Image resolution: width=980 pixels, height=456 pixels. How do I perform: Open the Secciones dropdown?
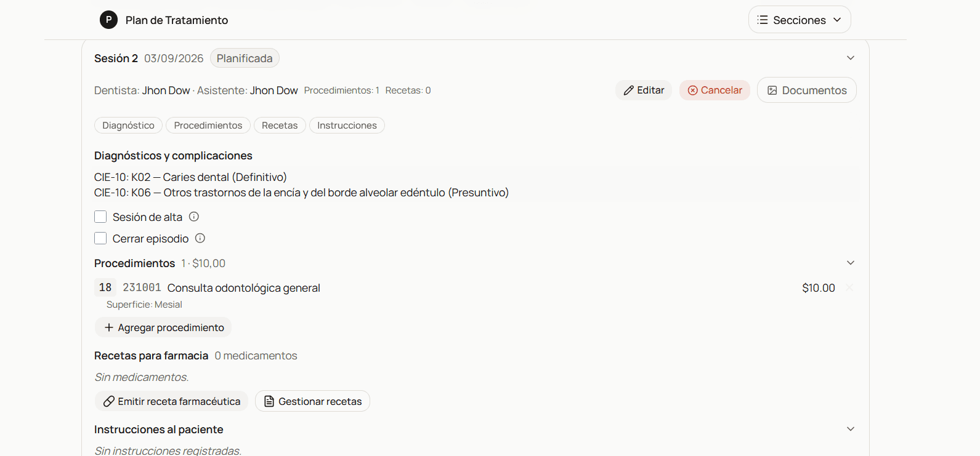800,20
